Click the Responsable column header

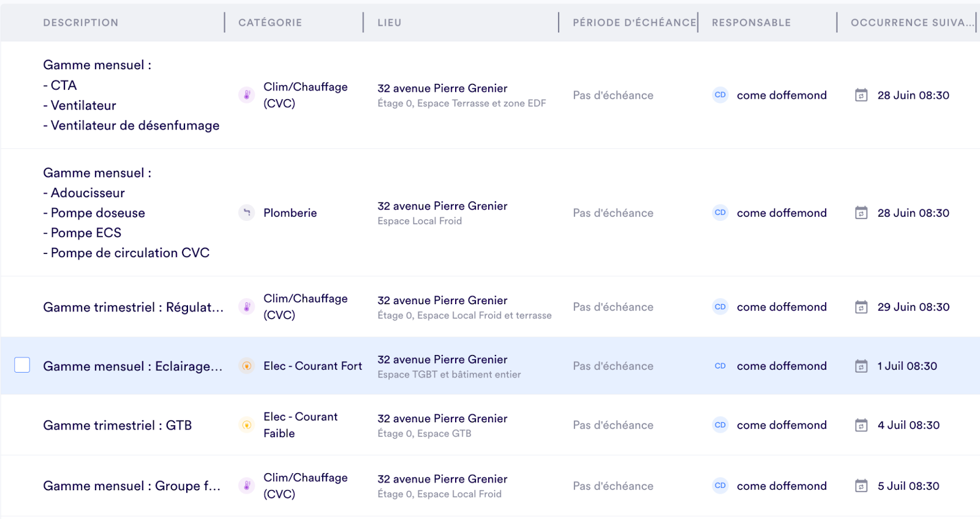pyautogui.click(x=751, y=23)
